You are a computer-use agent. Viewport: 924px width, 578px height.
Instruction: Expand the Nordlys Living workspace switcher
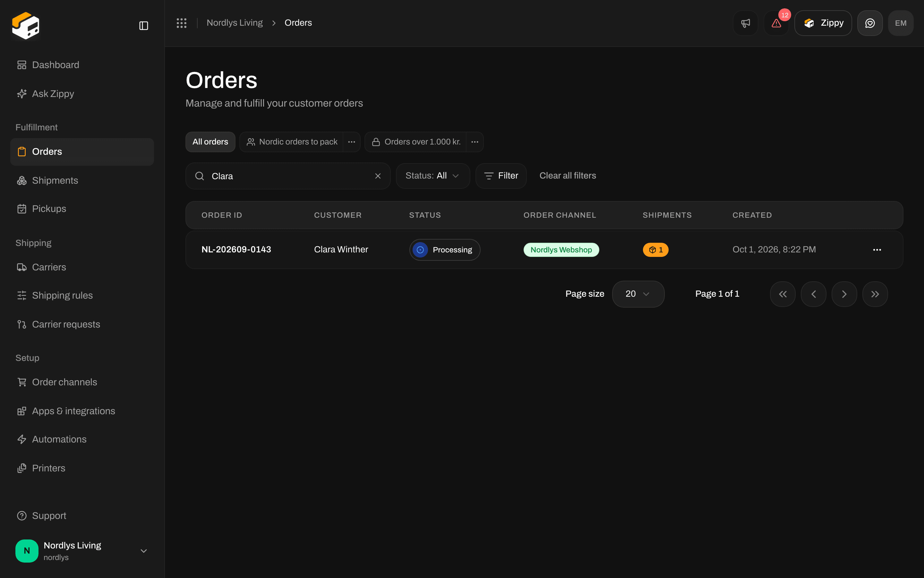[x=82, y=551]
